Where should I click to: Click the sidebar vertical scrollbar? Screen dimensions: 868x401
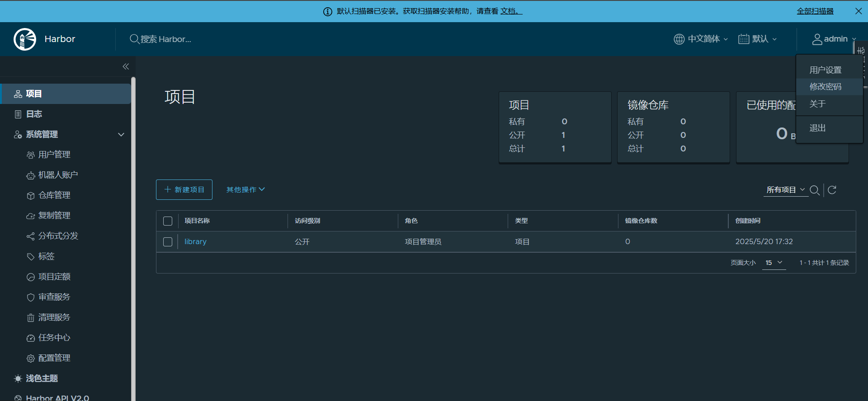click(x=133, y=239)
